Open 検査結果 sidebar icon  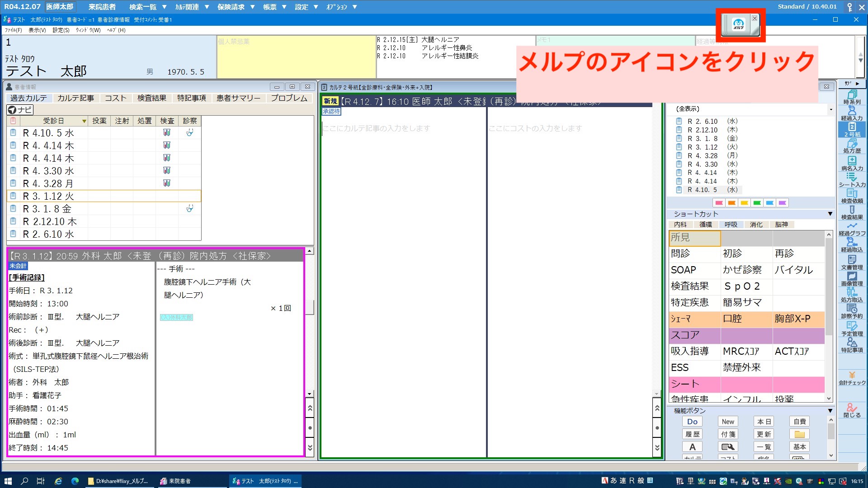point(852,212)
